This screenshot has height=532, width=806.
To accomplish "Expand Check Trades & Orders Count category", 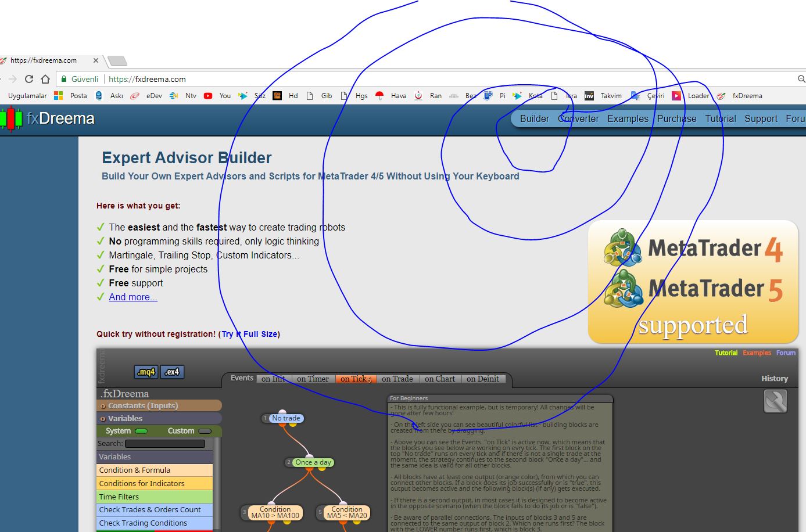I will [155, 509].
